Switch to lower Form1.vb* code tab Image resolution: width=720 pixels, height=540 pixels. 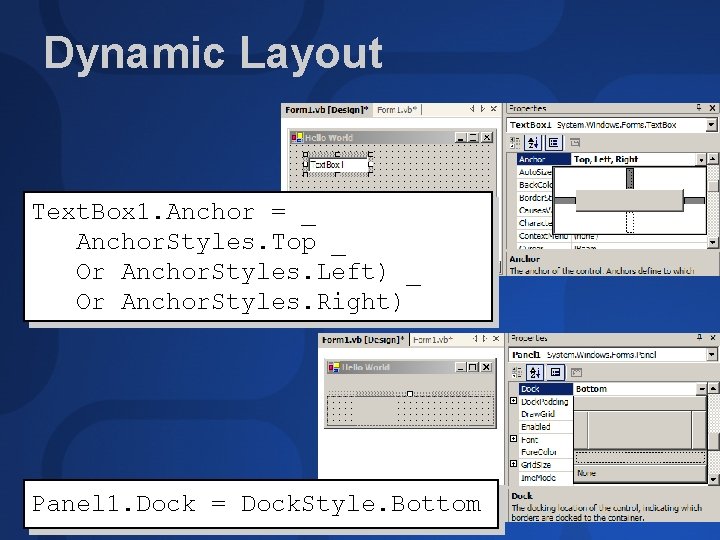(433, 340)
